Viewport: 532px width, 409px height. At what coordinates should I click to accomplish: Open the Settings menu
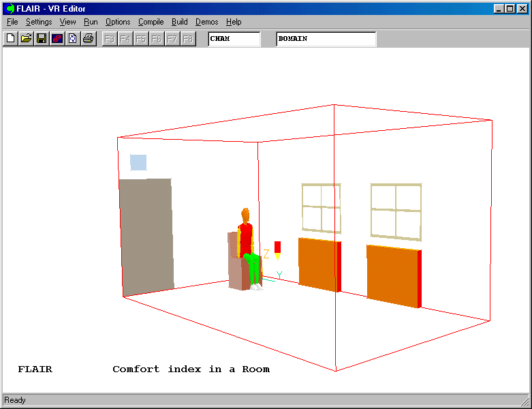(x=39, y=22)
